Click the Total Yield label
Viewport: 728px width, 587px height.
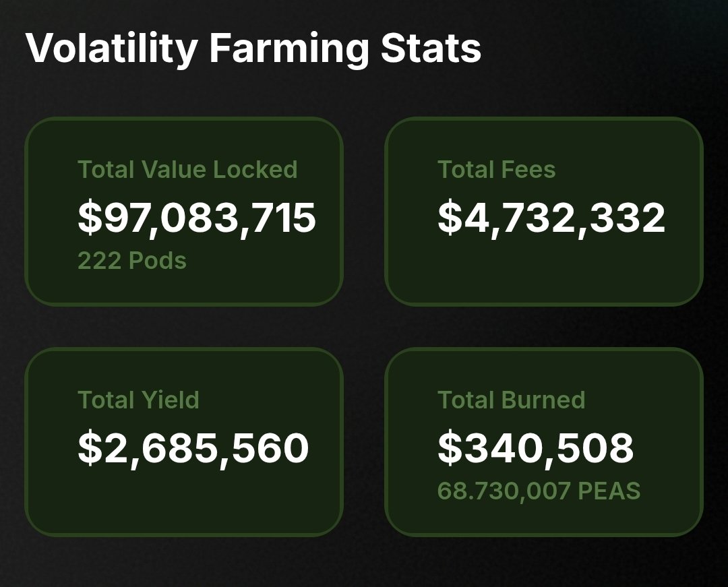point(138,400)
